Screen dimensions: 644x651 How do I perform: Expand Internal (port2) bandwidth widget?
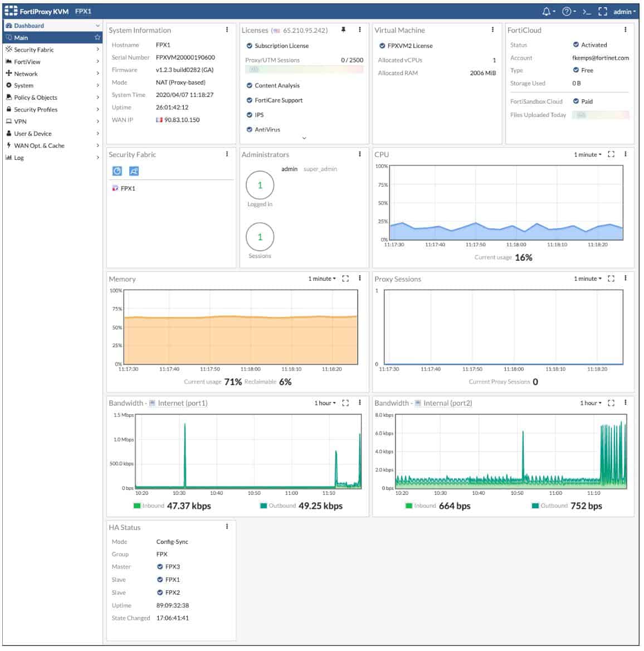point(611,403)
